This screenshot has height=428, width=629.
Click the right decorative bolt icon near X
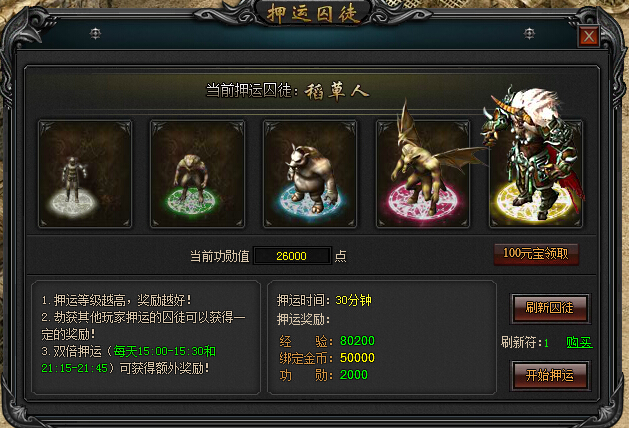coord(530,34)
